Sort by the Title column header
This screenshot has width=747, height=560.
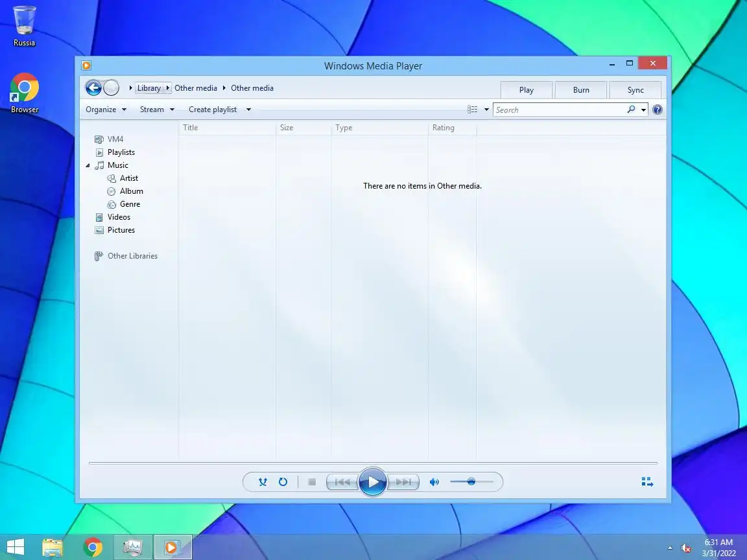coord(227,128)
